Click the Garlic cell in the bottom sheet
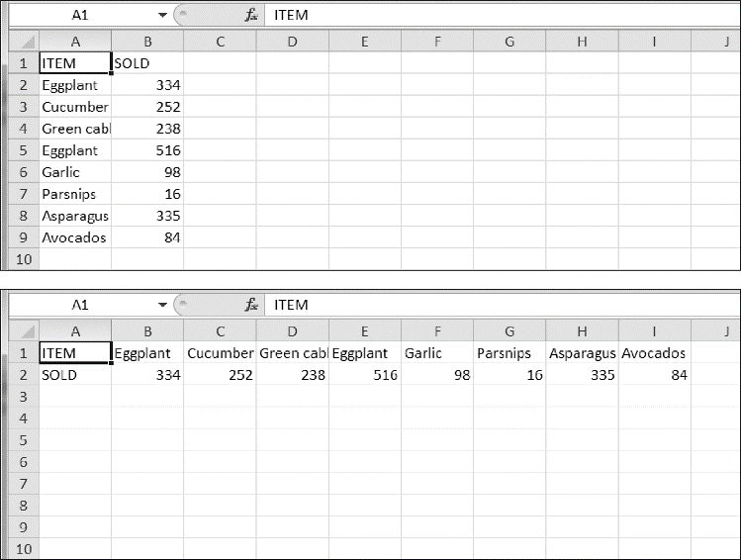The image size is (741, 560). pyautogui.click(x=437, y=353)
